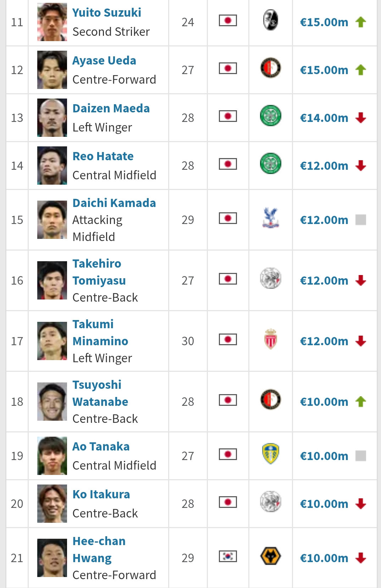The width and height of the screenshot is (381, 588).
Task: Open Ayase Ueda's portrait thumbnail
Action: pyautogui.click(x=52, y=70)
